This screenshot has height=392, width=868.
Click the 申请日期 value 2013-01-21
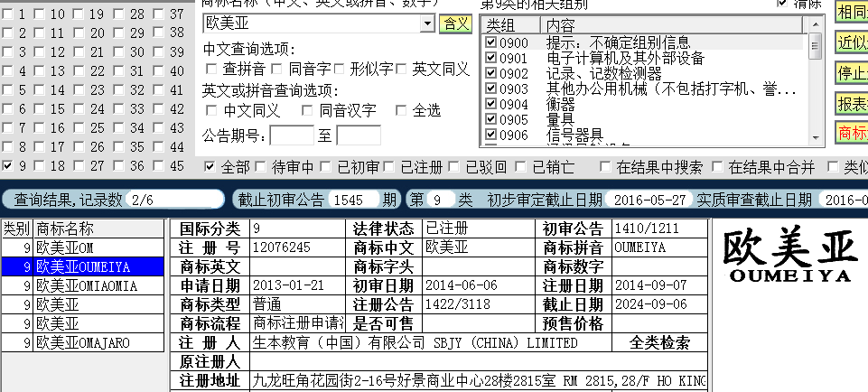click(x=287, y=285)
